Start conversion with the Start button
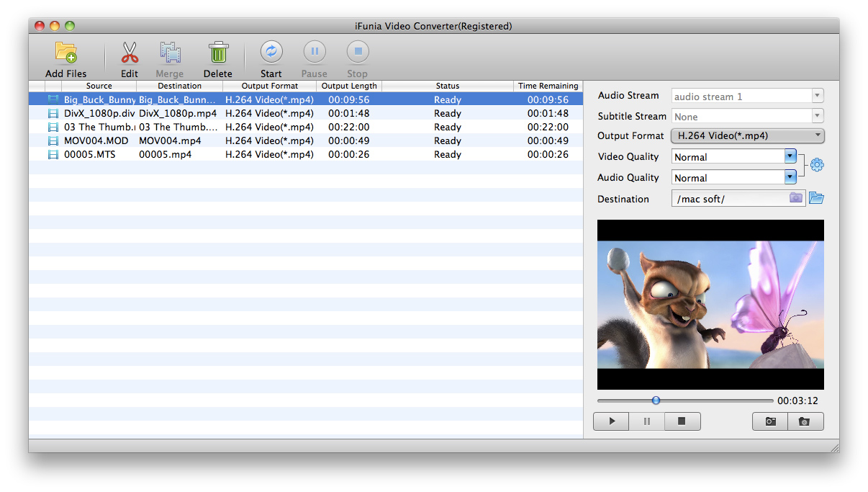 271,53
